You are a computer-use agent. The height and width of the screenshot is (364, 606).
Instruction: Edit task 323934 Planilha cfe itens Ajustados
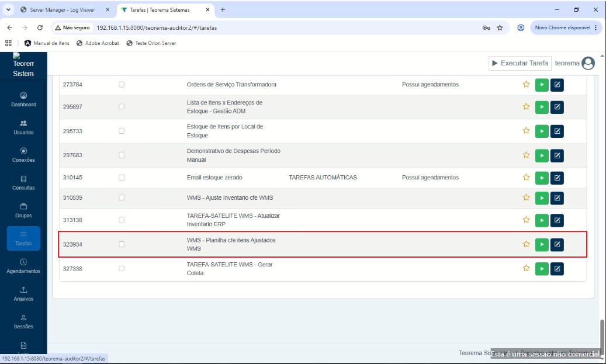[557, 244]
